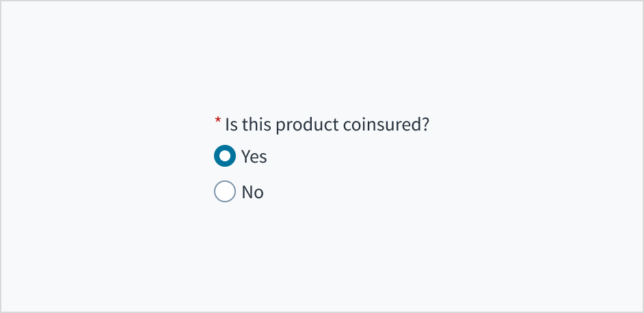This screenshot has height=313, width=644.
Task: Click the required-field marker before 'Is'
Action: coord(218,122)
